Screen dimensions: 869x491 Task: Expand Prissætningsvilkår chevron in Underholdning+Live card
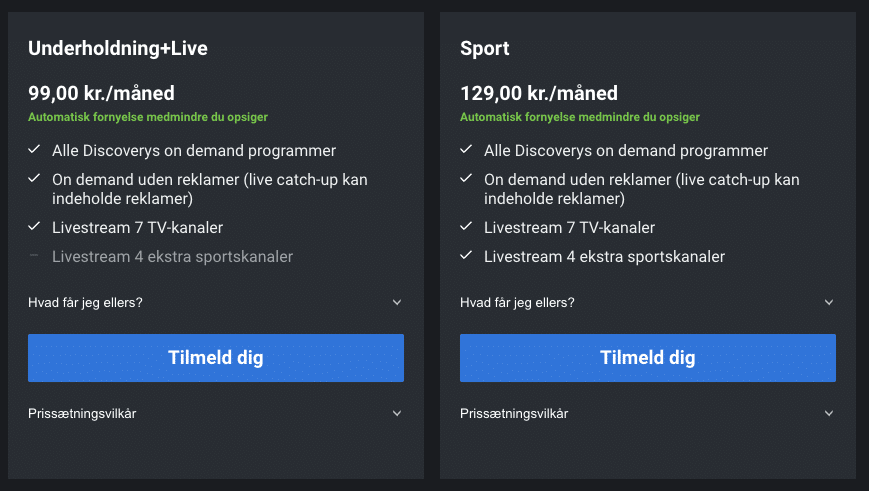tap(397, 413)
